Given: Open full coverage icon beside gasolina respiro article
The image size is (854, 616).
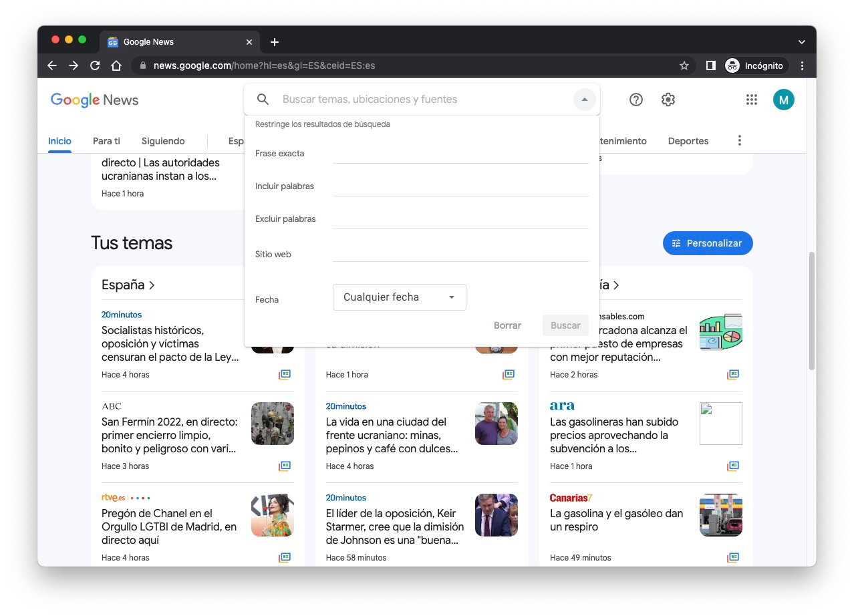Looking at the screenshot, I should click(x=732, y=557).
